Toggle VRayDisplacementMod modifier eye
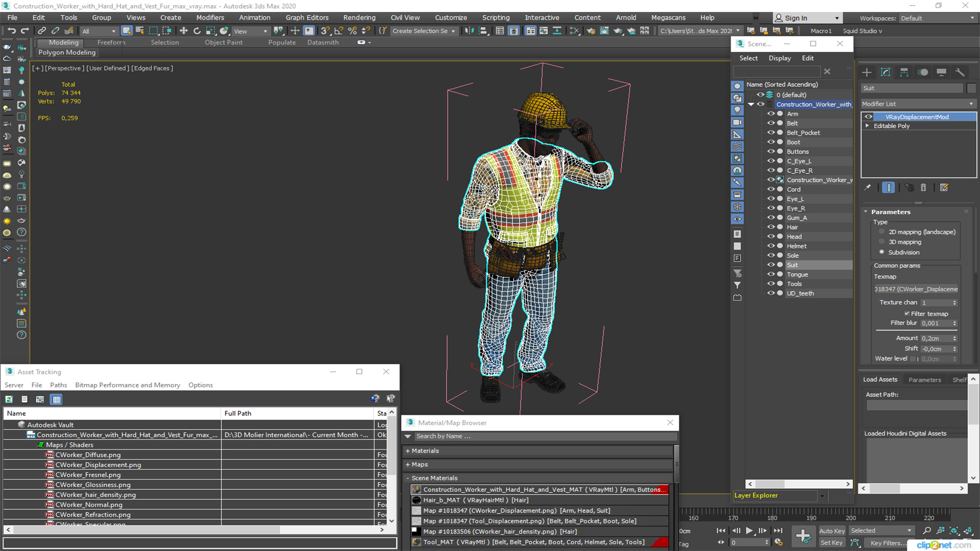980x551 pixels. point(869,117)
